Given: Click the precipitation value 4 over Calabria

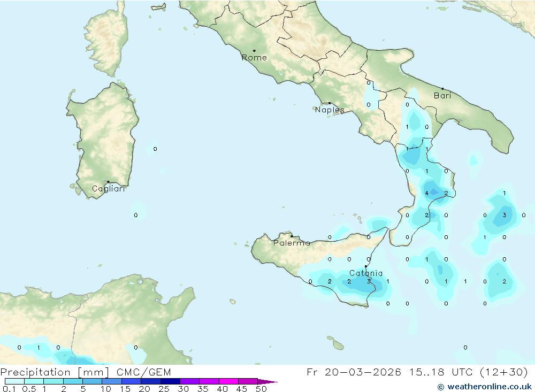Looking at the screenshot, I should click(x=426, y=194).
